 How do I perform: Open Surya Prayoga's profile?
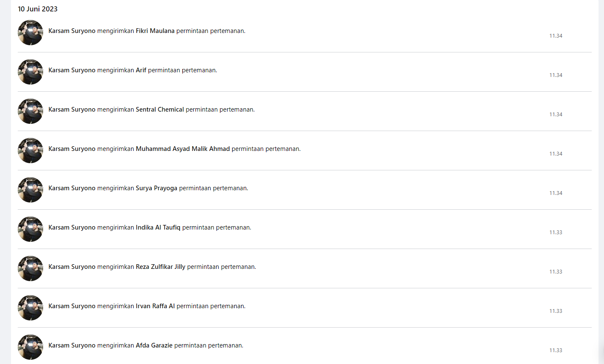click(x=156, y=188)
